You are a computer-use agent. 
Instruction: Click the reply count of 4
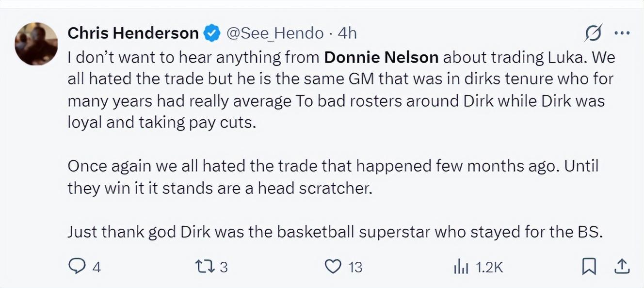point(96,267)
